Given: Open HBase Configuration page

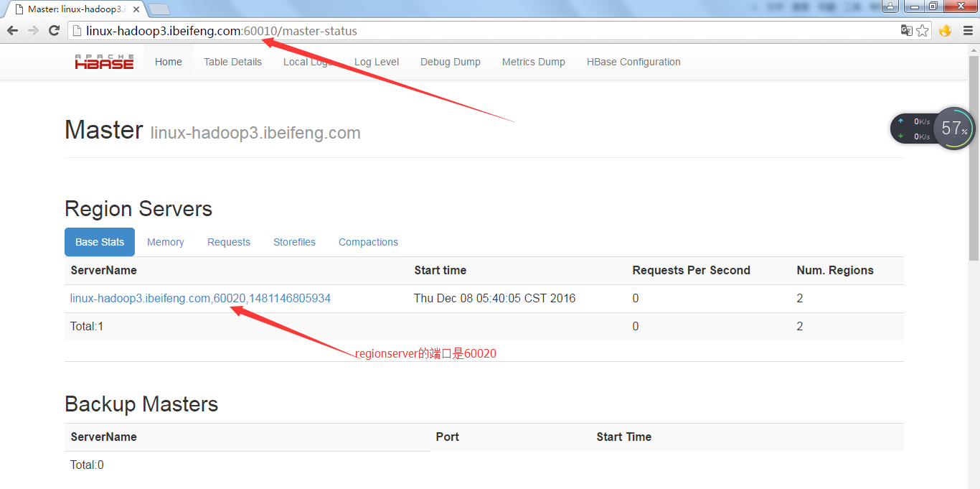Looking at the screenshot, I should tap(633, 62).
